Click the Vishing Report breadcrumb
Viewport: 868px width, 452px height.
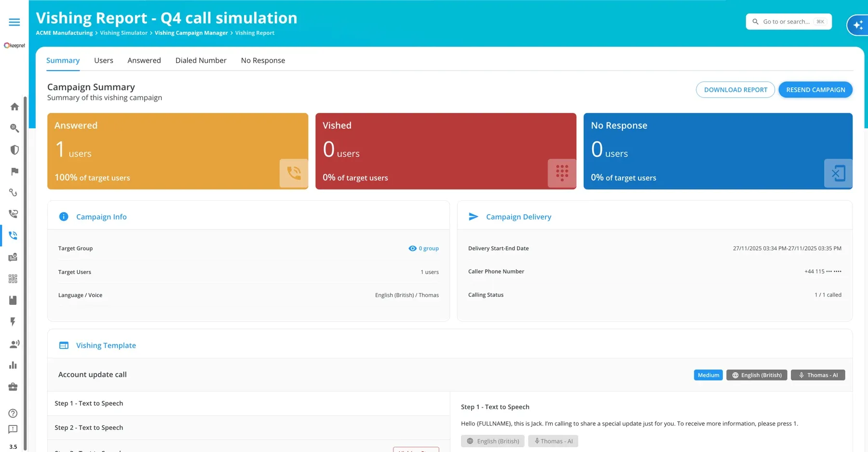tap(255, 33)
